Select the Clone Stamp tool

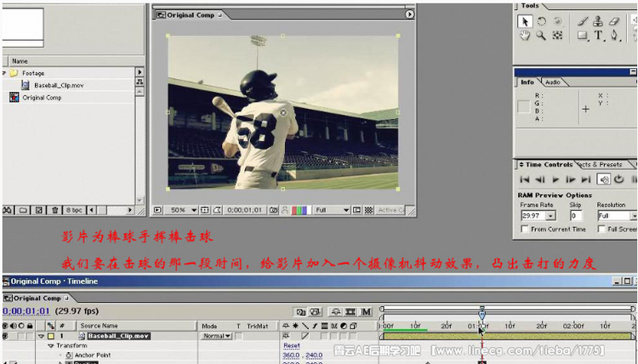pos(598,21)
